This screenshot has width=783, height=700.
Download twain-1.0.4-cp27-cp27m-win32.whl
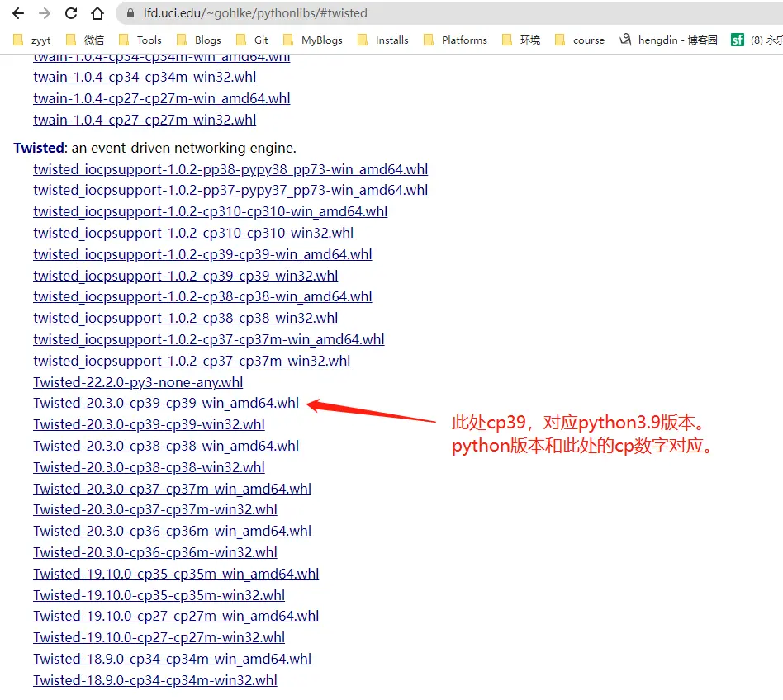(145, 120)
